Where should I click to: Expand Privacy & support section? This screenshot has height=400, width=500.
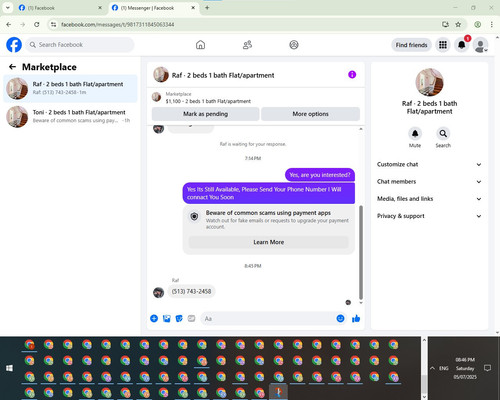pyautogui.click(x=429, y=216)
